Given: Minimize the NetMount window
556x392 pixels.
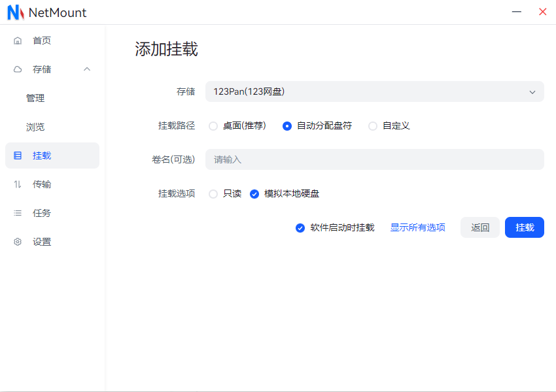Looking at the screenshot, I should 517,12.
